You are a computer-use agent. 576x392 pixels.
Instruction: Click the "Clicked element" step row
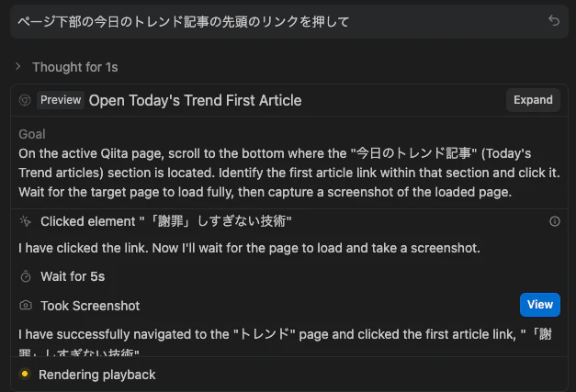click(289, 221)
